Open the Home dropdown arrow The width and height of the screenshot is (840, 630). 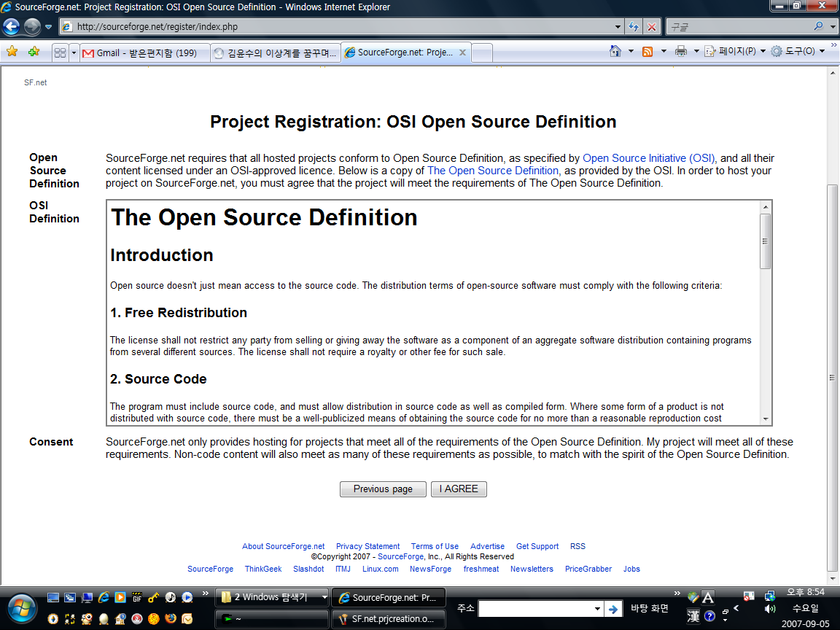click(x=631, y=52)
